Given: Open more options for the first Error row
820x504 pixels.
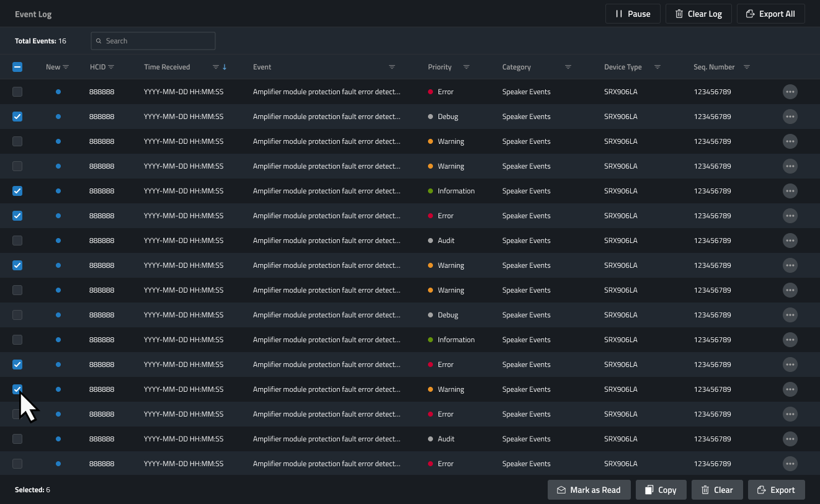Looking at the screenshot, I should click(x=790, y=92).
